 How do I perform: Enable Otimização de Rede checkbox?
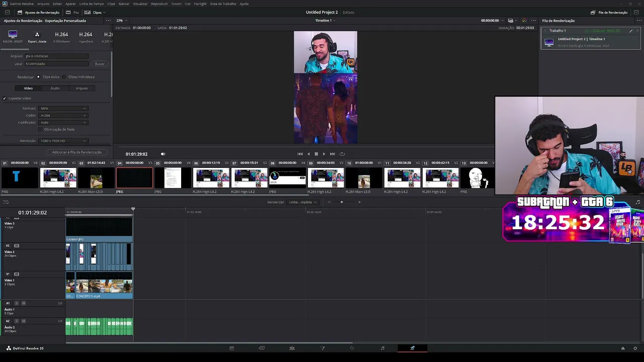pyautogui.click(x=40, y=129)
